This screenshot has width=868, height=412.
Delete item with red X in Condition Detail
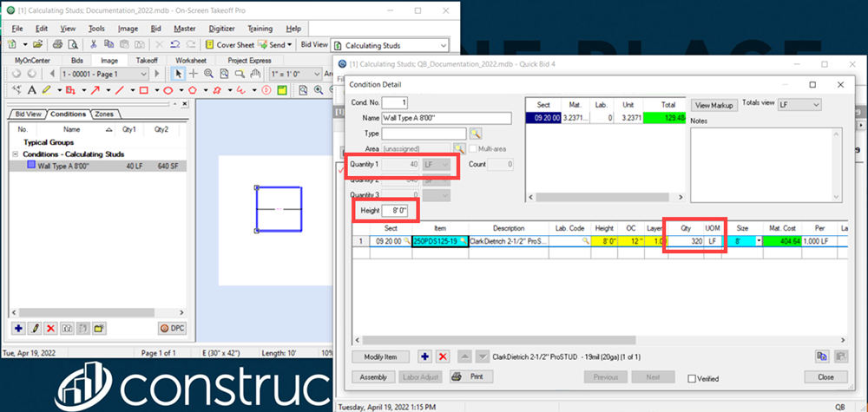(443, 356)
